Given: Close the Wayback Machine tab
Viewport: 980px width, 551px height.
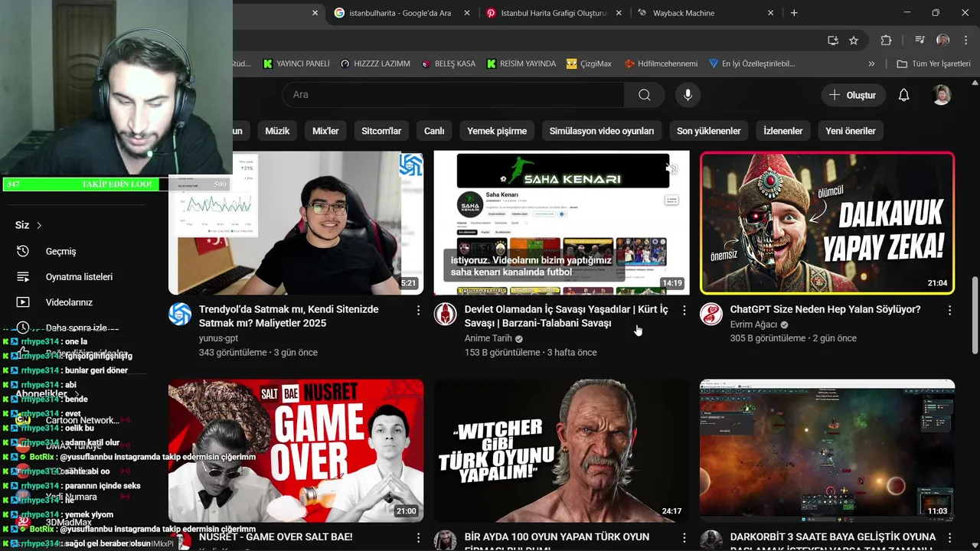Looking at the screenshot, I should [x=770, y=13].
